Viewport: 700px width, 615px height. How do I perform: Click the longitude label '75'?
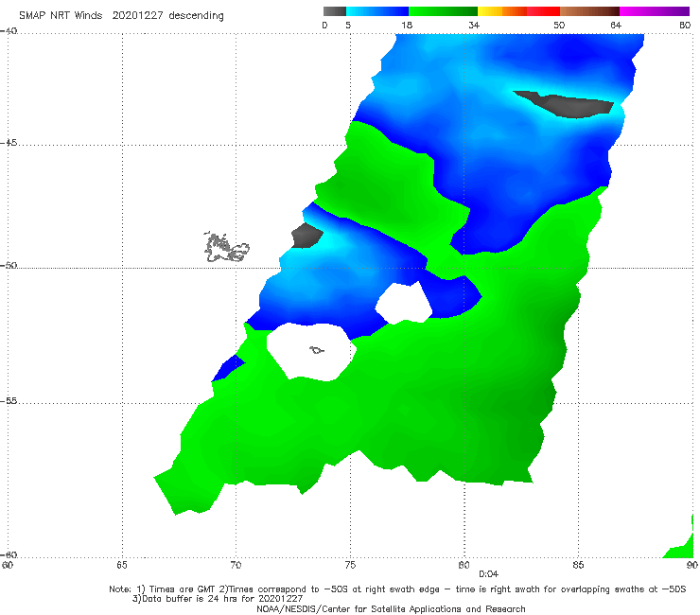[350, 565]
